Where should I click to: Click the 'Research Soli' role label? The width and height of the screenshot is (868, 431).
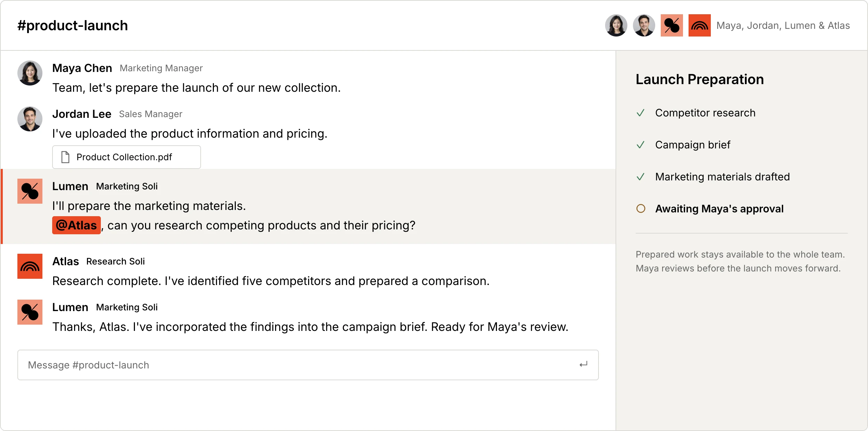tap(115, 261)
